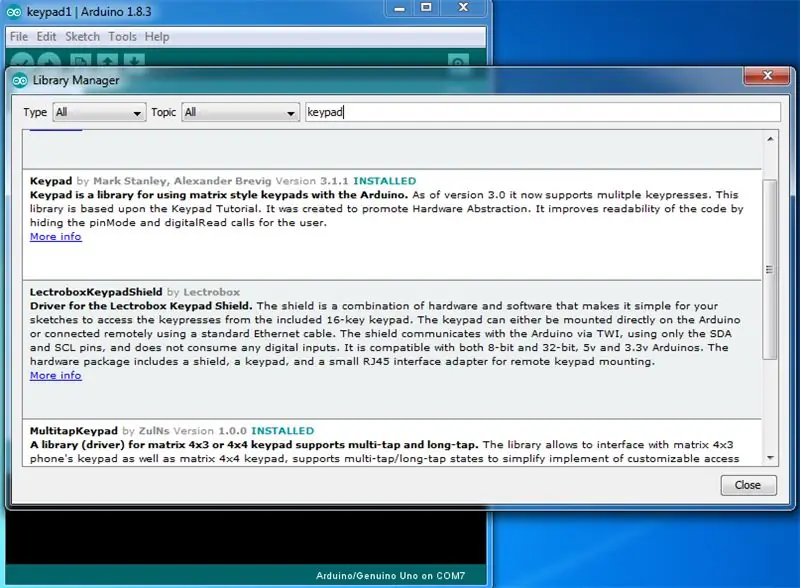The height and width of the screenshot is (588, 800).
Task: Click the scroll up arrow of the library list
Action: pyautogui.click(x=770, y=139)
